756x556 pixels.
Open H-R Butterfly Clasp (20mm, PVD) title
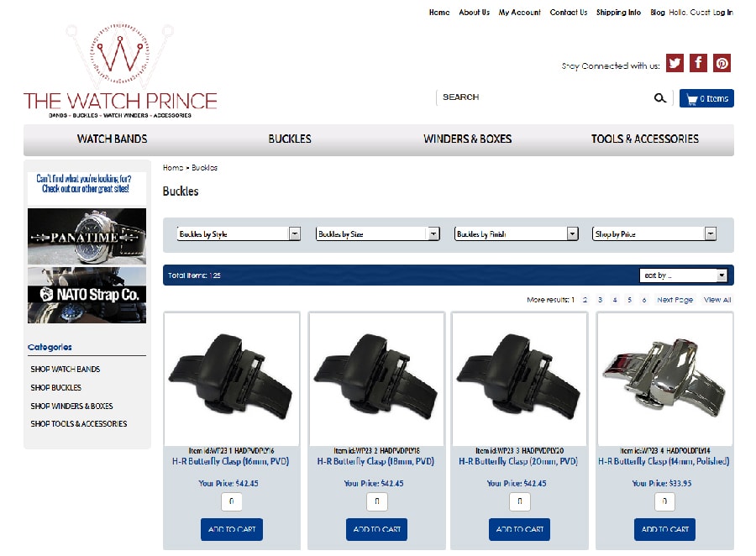pyautogui.click(x=518, y=461)
